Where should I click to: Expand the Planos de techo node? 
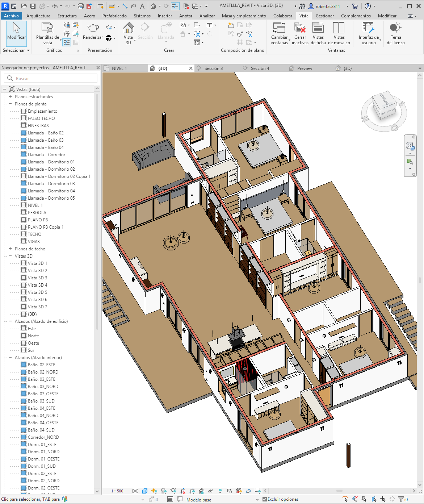pyautogui.click(x=10, y=249)
